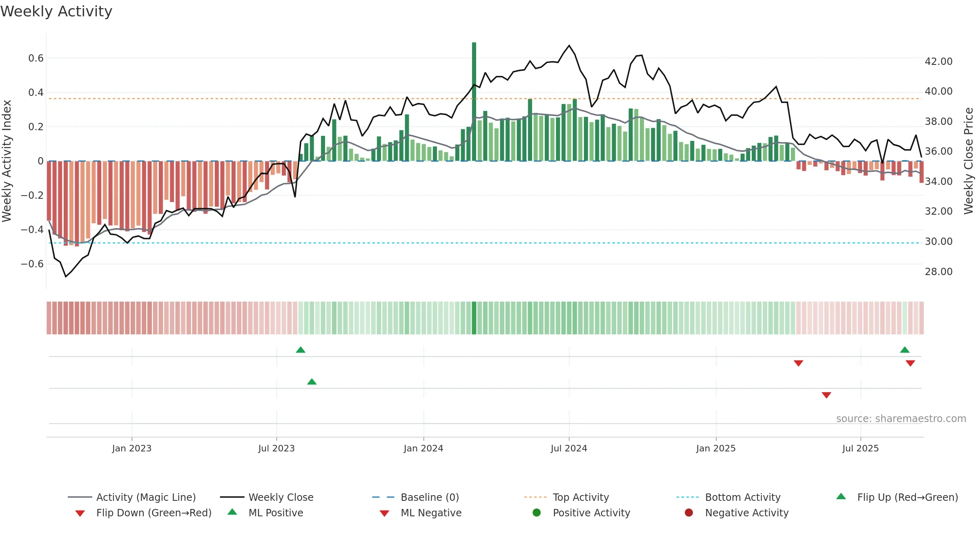Click Negative Activity red circle icon
Image resolution: width=980 pixels, height=551 pixels.
[x=689, y=512]
